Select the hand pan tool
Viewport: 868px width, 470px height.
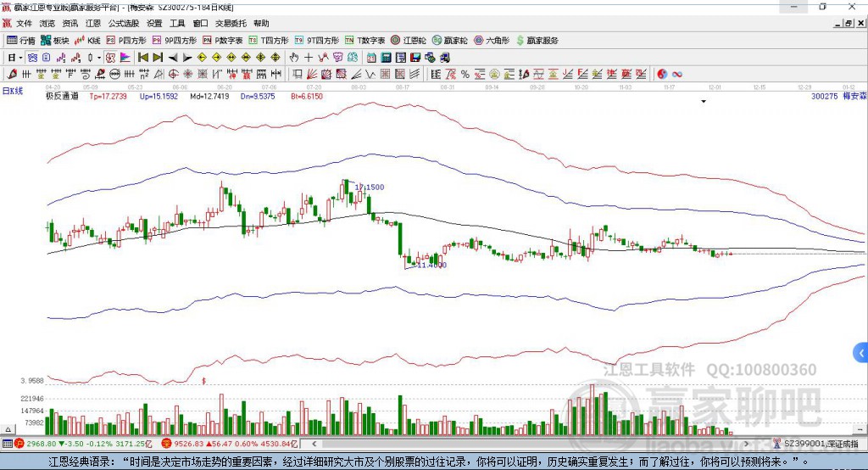pyautogui.click(x=294, y=58)
